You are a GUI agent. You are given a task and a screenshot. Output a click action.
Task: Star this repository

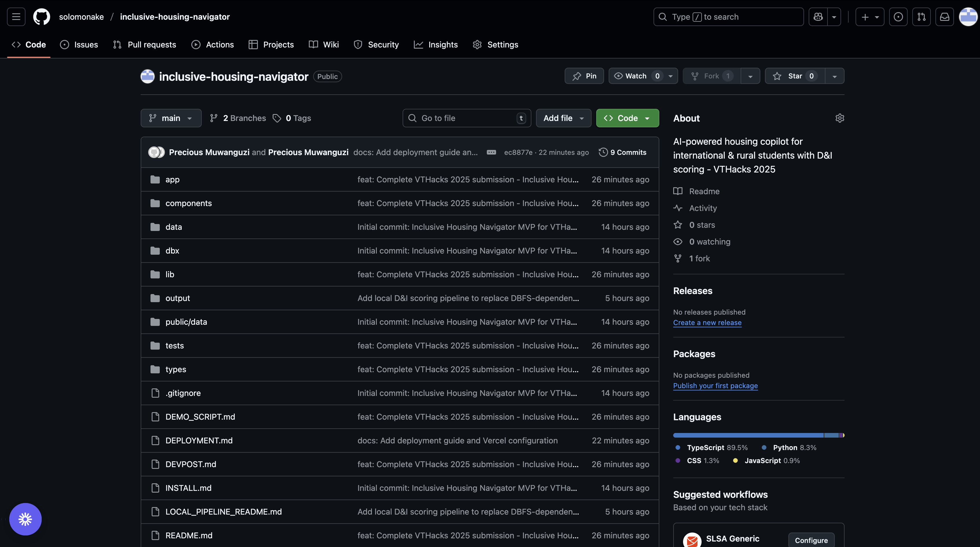point(795,76)
